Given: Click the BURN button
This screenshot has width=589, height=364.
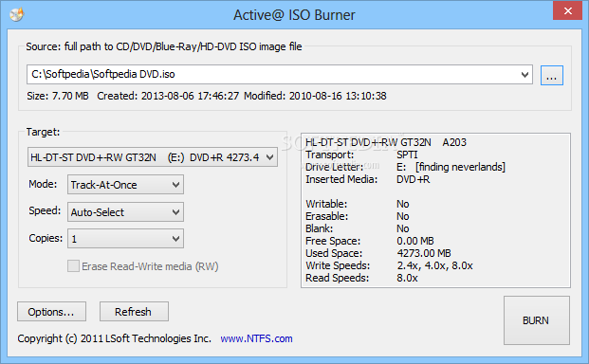Looking at the screenshot, I should [537, 320].
